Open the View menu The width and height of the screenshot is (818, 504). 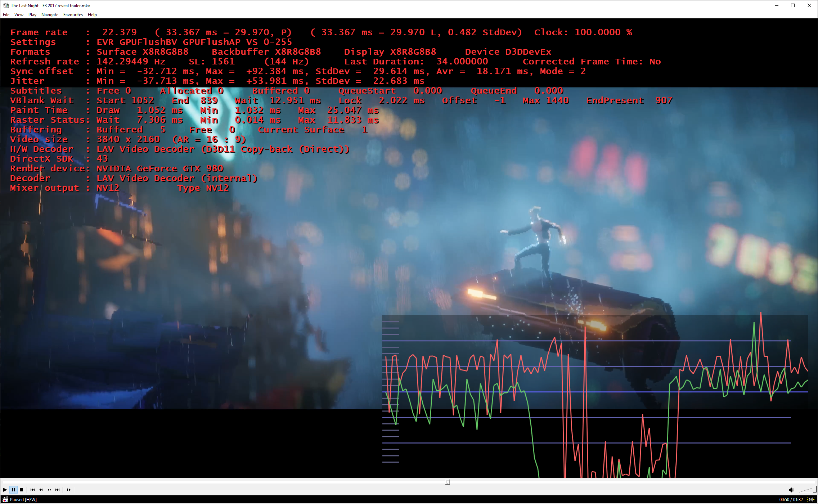point(19,15)
